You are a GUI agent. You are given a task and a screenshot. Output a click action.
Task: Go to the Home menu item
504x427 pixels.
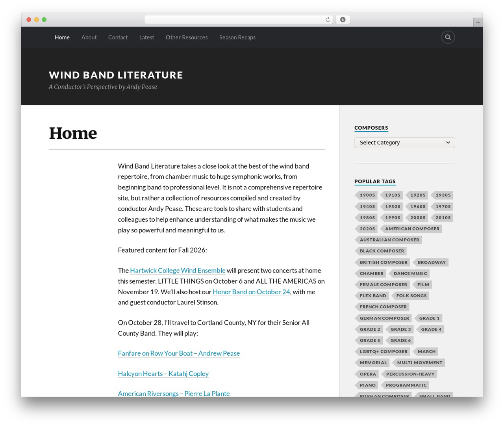coord(62,37)
